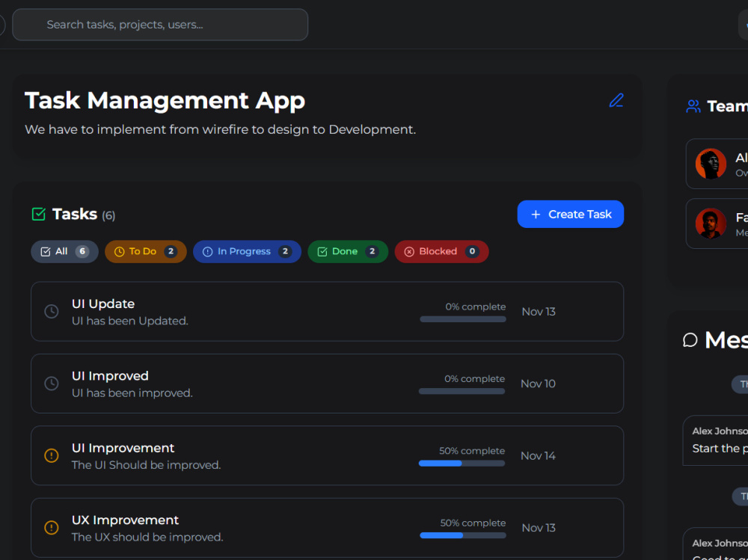Filter tasks by To Do status
The width and height of the screenshot is (748, 560).
(146, 251)
